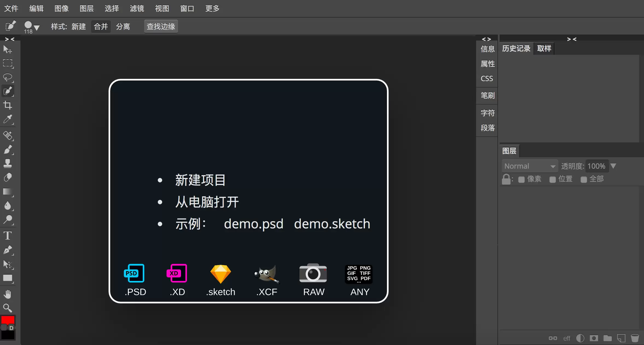Select the Eyedropper tool
The height and width of the screenshot is (345, 644).
8,119
